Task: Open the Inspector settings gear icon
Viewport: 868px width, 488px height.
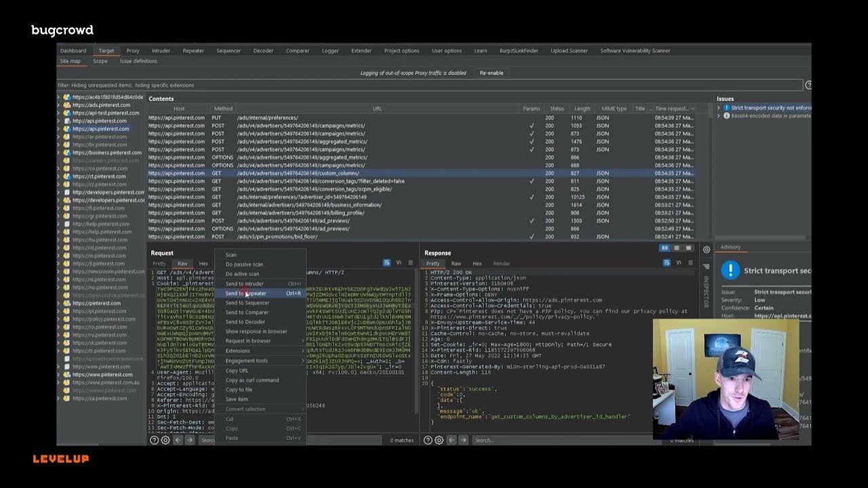Action: click(x=707, y=250)
